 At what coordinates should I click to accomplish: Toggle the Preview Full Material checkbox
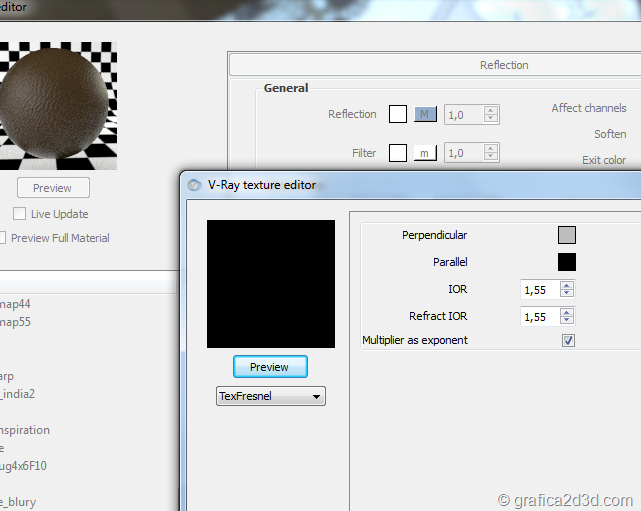(3, 238)
